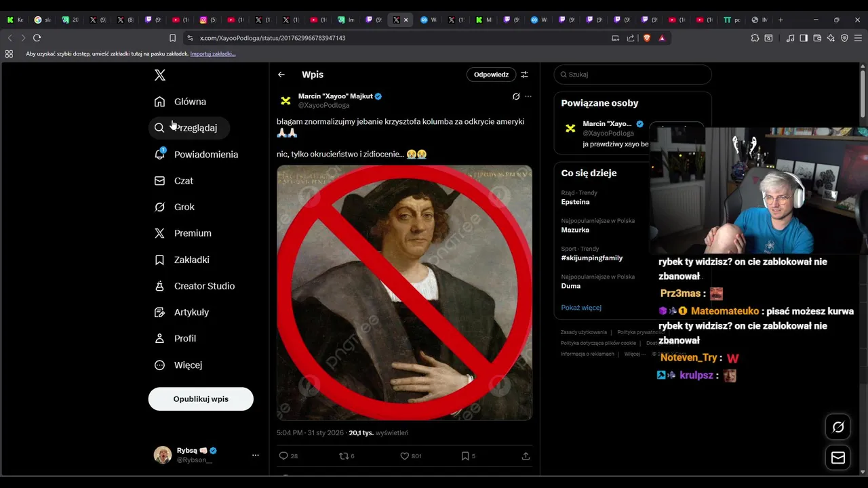
Task: Open a new browser tab
Action: click(781, 20)
